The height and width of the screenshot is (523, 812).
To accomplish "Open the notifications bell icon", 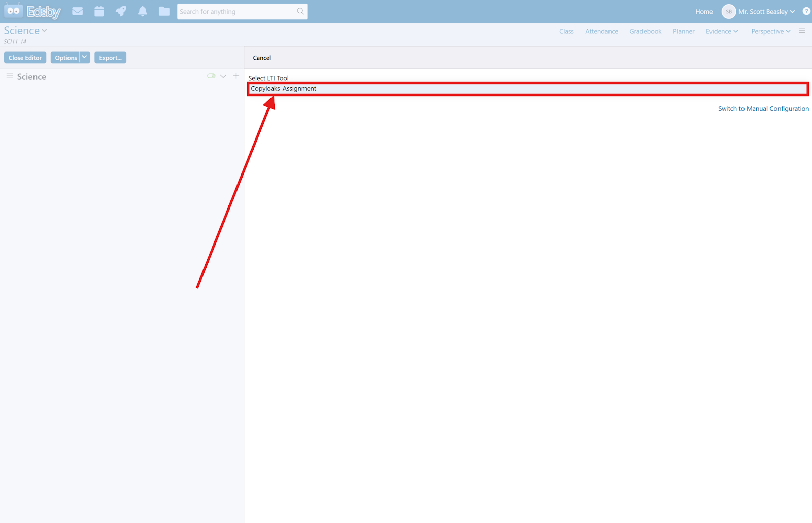I will pyautogui.click(x=143, y=11).
